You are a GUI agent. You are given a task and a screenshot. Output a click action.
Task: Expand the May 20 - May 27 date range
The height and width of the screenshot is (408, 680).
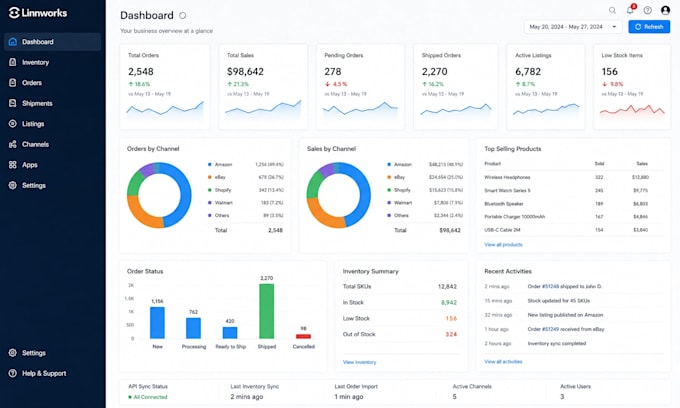573,27
